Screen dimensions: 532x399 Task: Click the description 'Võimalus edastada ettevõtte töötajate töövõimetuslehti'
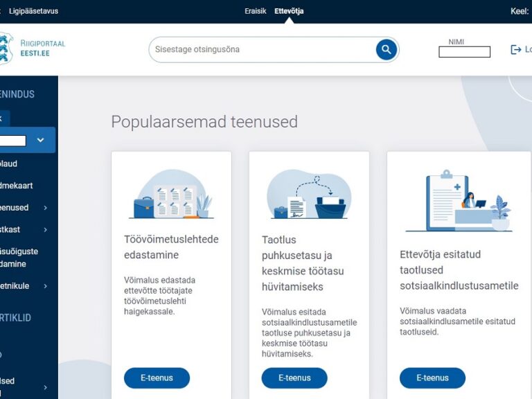tap(160, 296)
